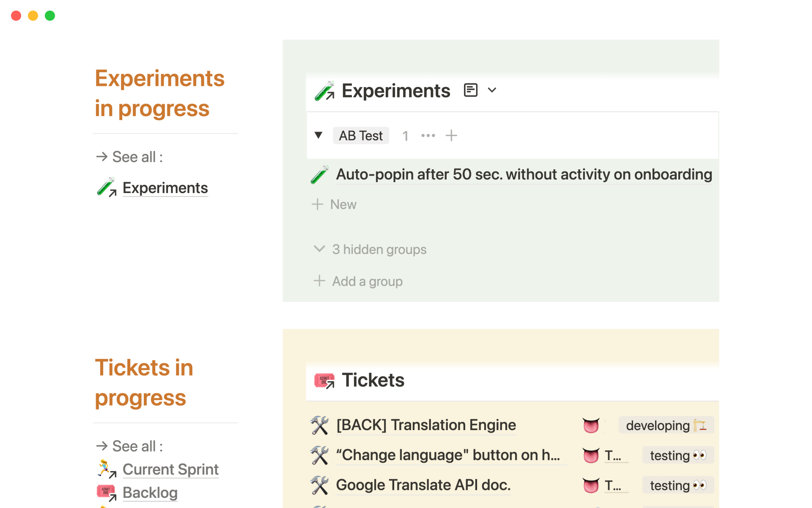Click testing status on Change language row
This screenshot has height=508, width=812.
tap(678, 456)
